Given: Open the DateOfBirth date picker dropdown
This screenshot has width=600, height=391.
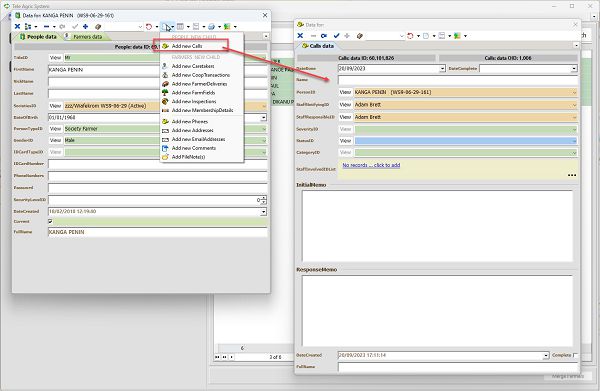Looking at the screenshot, I should 263,117.
